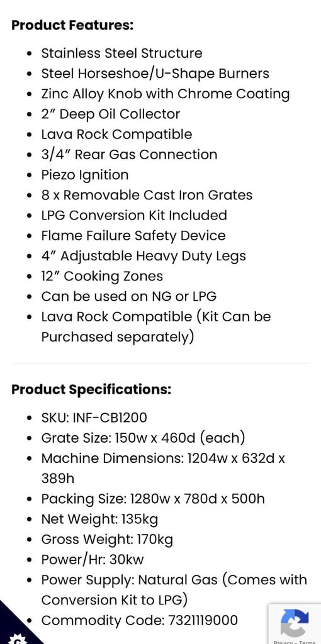Click the Product Specifications heading
321x644 pixels.
coord(91,389)
